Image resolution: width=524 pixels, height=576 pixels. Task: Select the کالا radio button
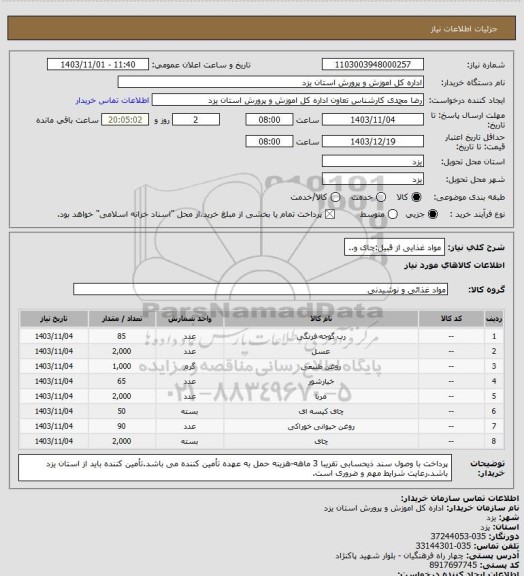[x=416, y=197]
